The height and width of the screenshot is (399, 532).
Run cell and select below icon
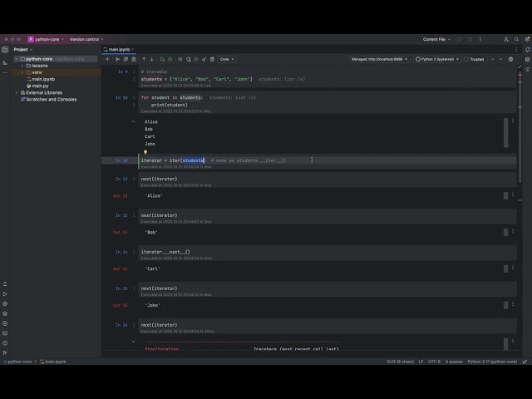(162, 59)
